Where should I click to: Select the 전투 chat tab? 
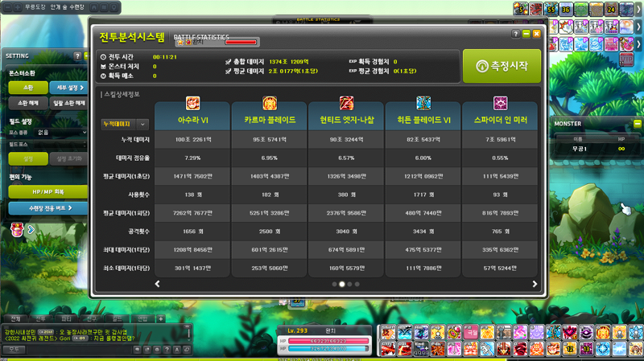[41, 318]
